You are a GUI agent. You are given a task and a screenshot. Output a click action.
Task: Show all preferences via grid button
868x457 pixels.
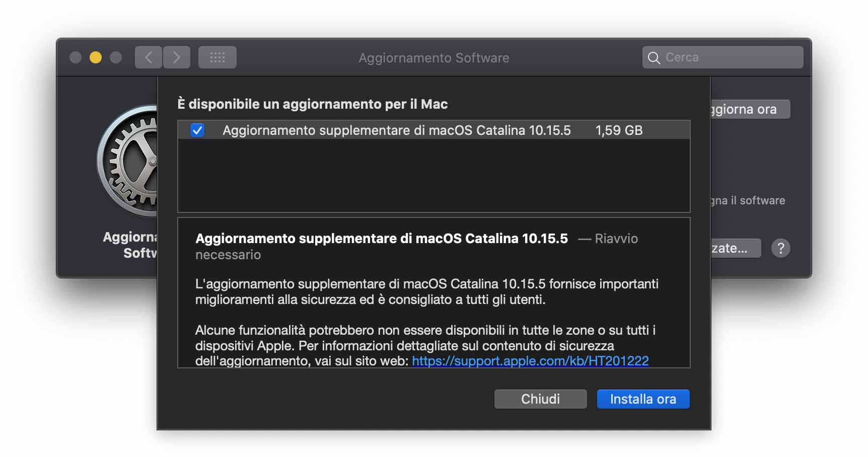(x=218, y=57)
